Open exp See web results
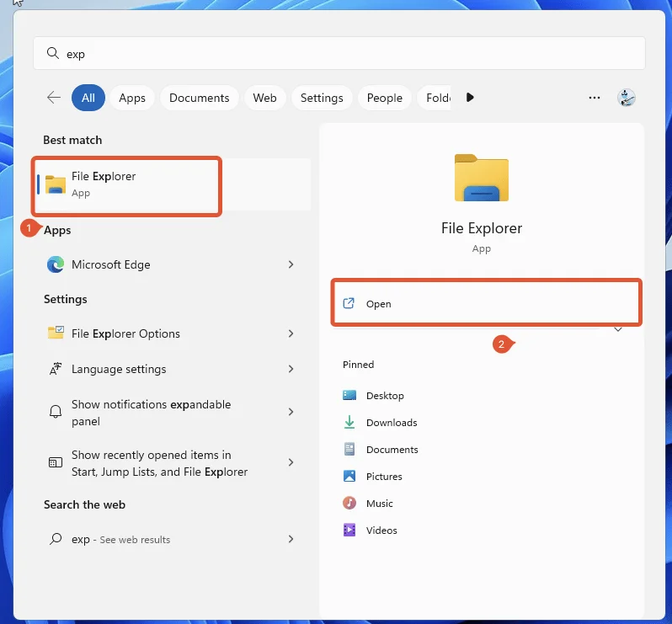 (x=172, y=539)
